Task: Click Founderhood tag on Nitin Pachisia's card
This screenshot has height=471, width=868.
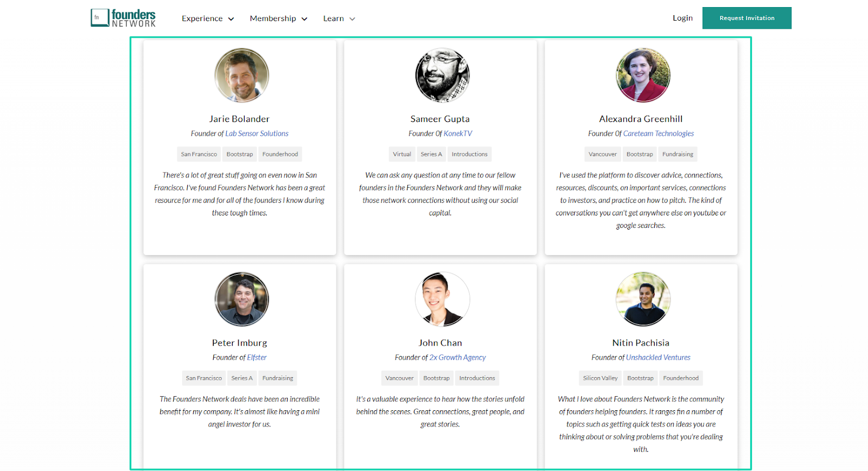Action: (x=681, y=378)
